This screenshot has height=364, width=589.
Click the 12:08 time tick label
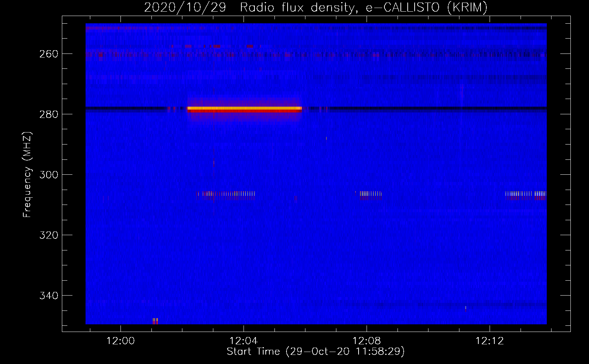[x=367, y=341]
